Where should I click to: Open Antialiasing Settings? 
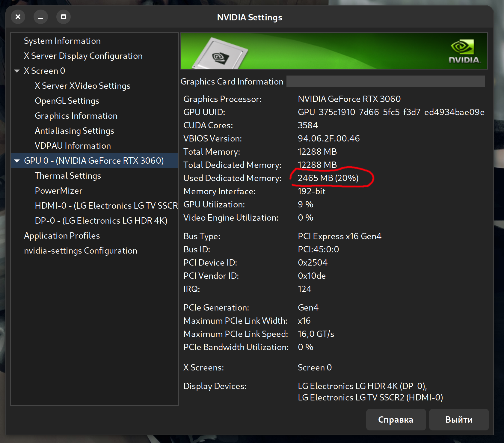75,131
